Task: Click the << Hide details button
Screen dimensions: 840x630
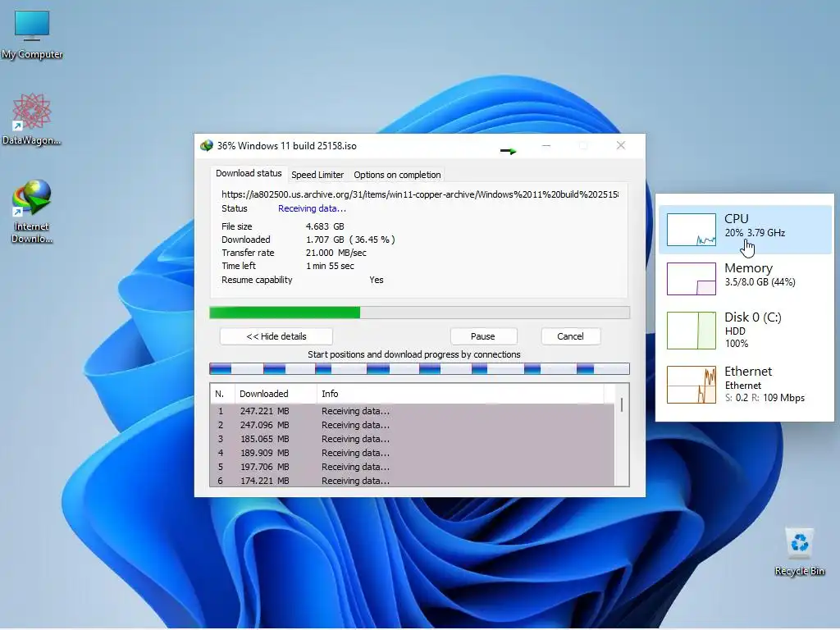Action: tap(276, 336)
